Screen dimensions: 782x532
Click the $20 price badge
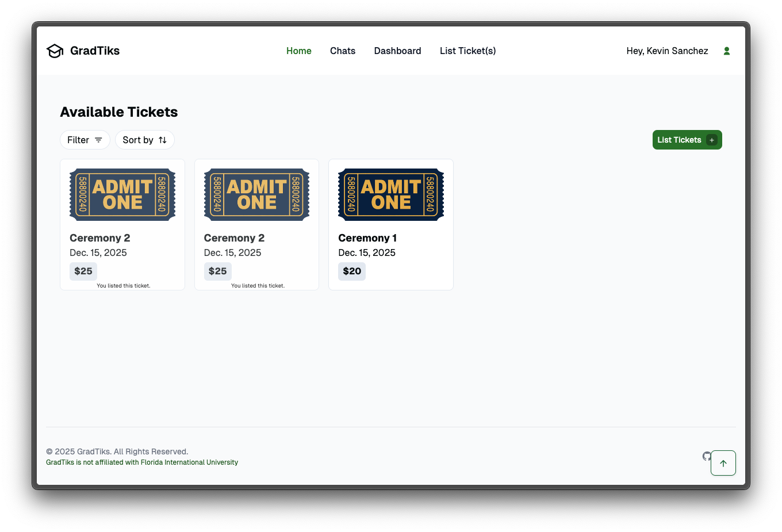[x=352, y=271]
